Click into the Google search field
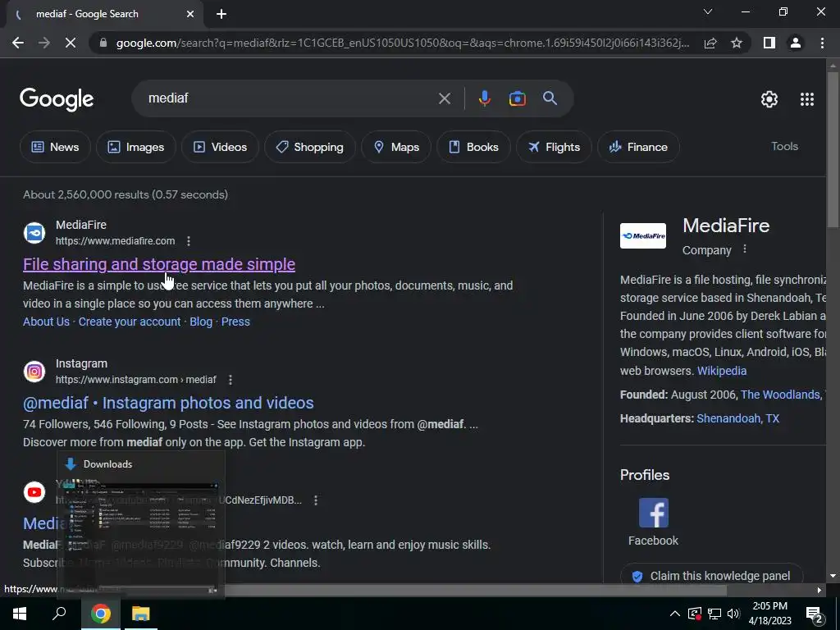Screen dimensions: 840x630 (290, 98)
